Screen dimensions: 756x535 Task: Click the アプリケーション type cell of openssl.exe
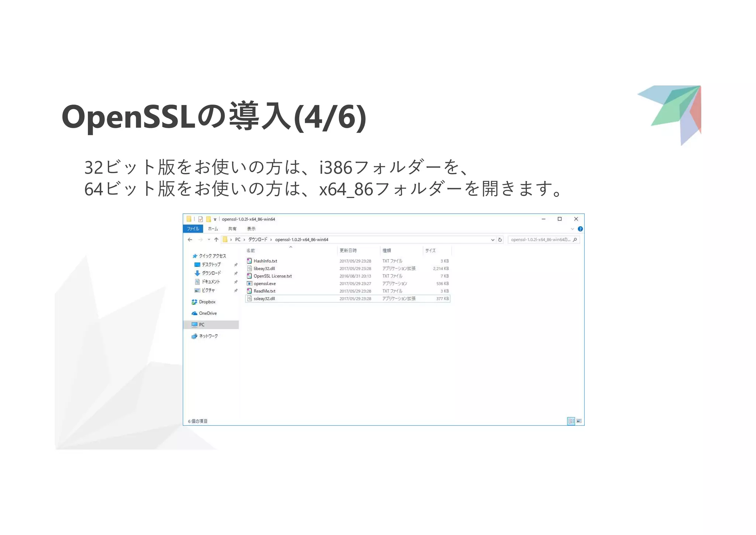tap(395, 283)
